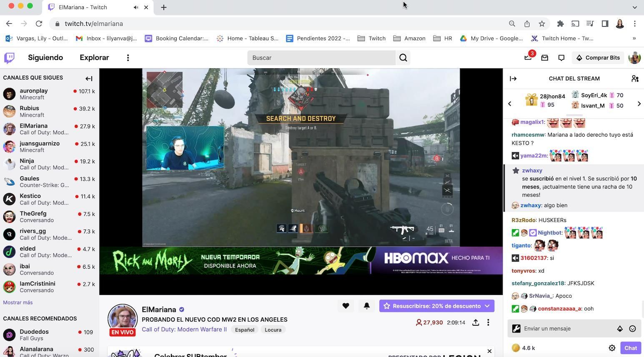
Task: Open the three-dot navigation menu
Action: [x=128, y=58]
